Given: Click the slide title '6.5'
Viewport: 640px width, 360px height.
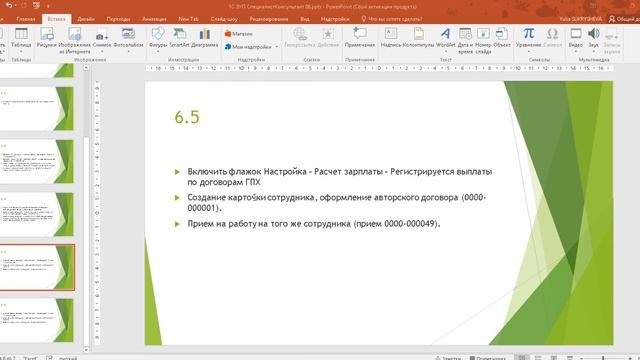Looking at the screenshot, I should click(187, 117).
